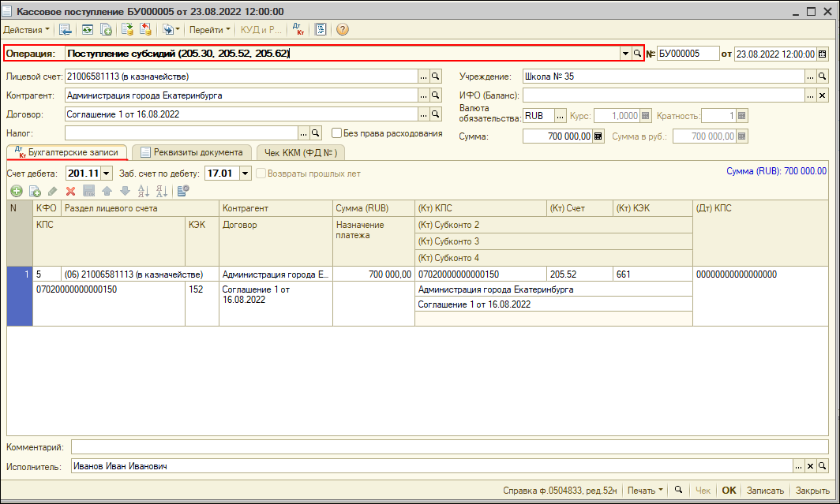
Task: Click the КЭК cell 152
Action: click(x=202, y=304)
